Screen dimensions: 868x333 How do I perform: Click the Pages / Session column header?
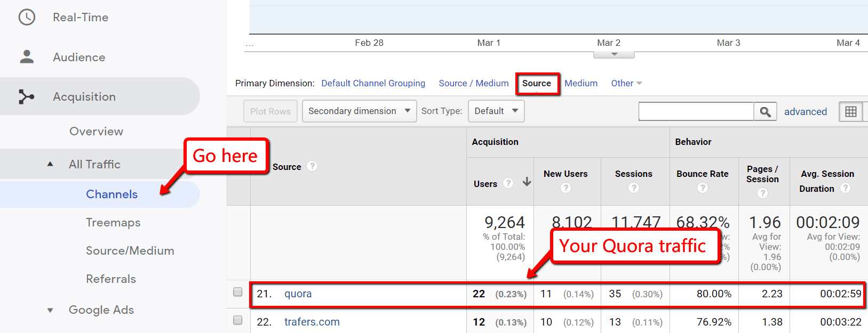(x=762, y=174)
